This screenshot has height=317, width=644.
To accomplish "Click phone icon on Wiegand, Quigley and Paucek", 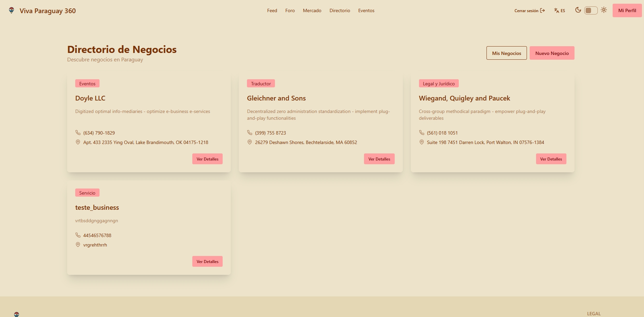I will point(422,133).
